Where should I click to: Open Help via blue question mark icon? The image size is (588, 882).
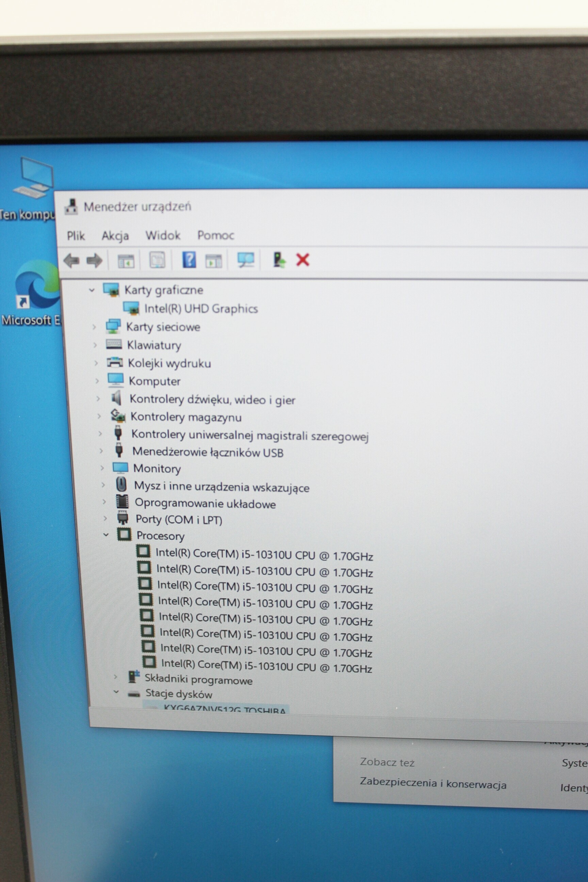pos(189,260)
